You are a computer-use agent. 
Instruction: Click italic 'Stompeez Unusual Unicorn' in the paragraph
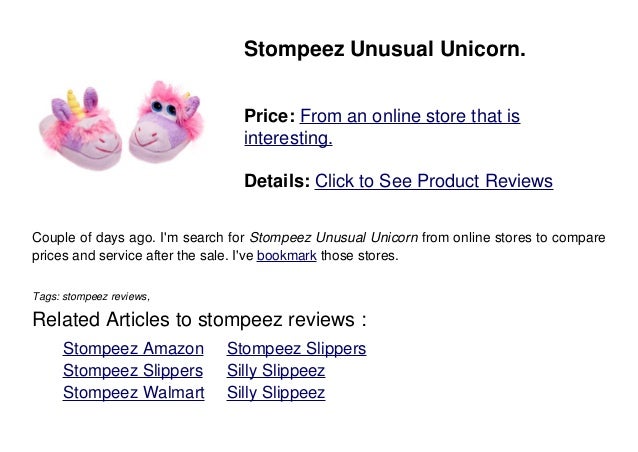click(333, 237)
